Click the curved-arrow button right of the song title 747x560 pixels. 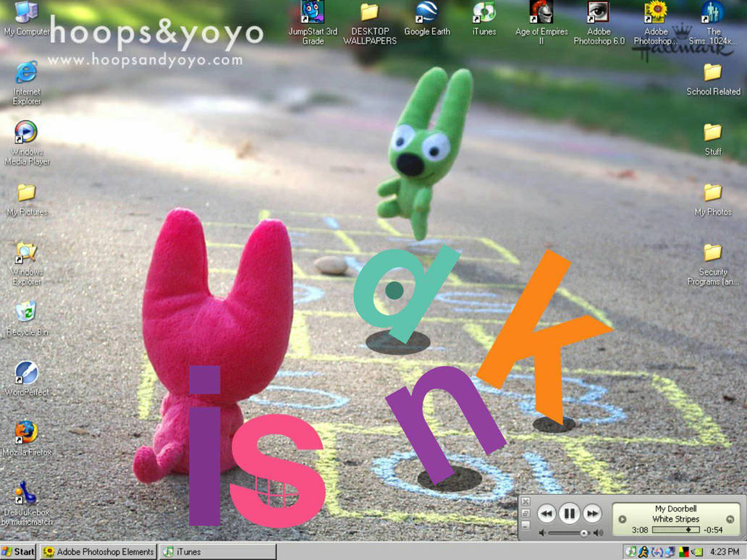click(730, 519)
